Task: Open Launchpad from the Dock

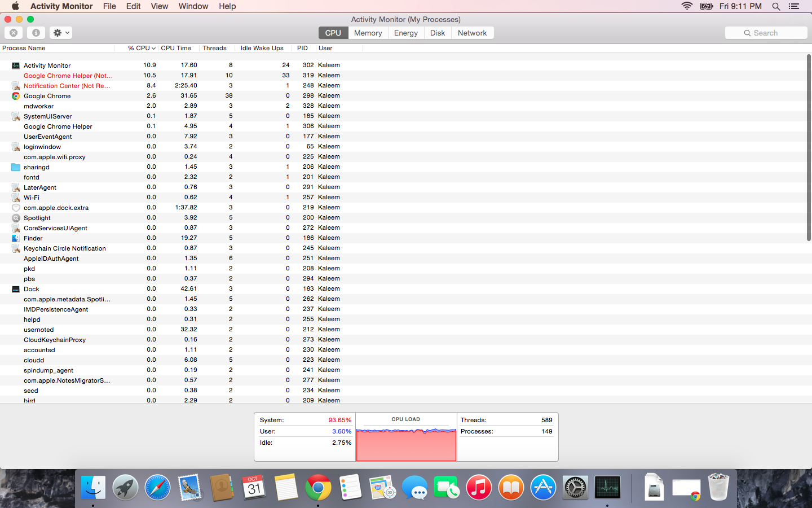Action: [x=125, y=487]
